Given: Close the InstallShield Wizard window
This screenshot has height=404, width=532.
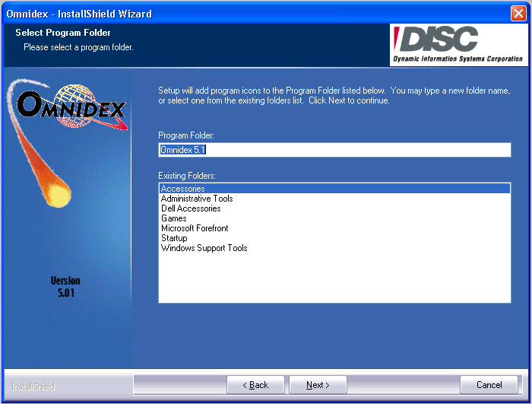Looking at the screenshot, I should [518, 14].
